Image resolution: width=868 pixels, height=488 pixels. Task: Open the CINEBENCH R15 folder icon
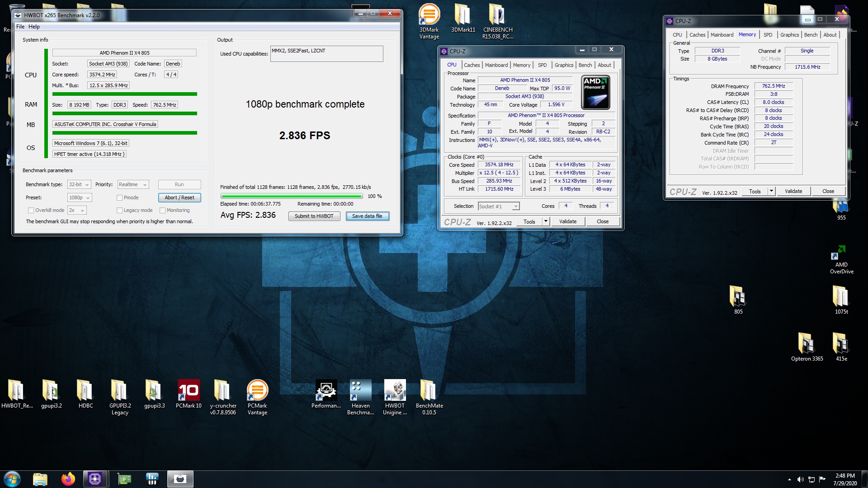point(497,21)
